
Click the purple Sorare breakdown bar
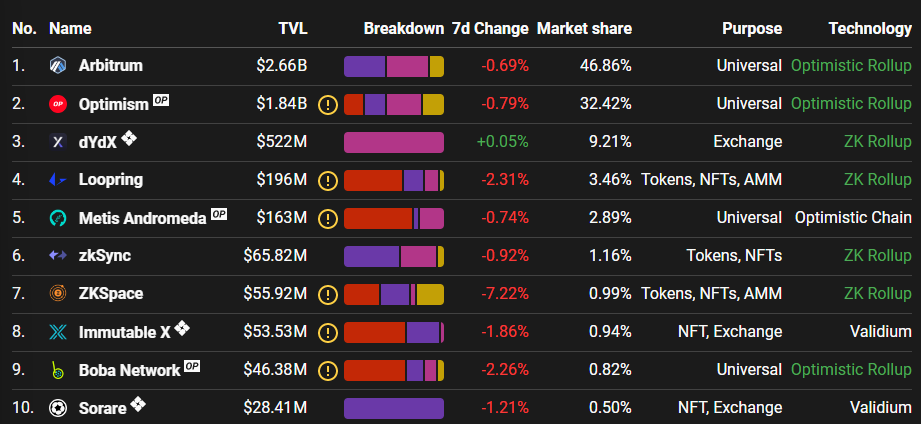click(x=394, y=408)
